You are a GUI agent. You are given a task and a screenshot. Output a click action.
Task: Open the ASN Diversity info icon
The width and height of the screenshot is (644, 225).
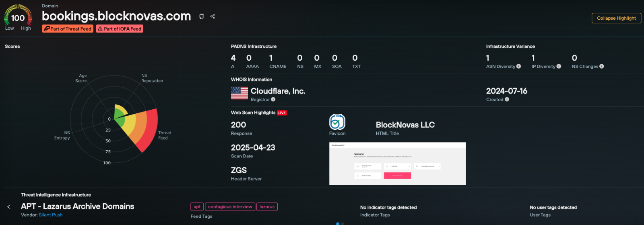click(x=518, y=66)
